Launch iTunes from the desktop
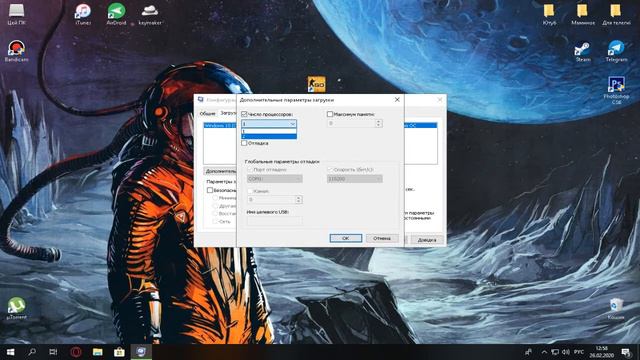 coord(83,14)
